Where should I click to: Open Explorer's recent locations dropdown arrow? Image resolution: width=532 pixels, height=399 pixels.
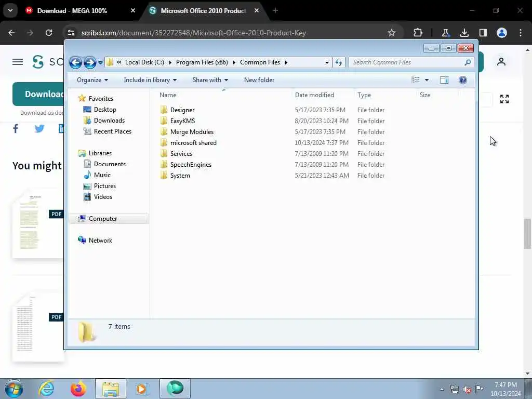(100, 63)
